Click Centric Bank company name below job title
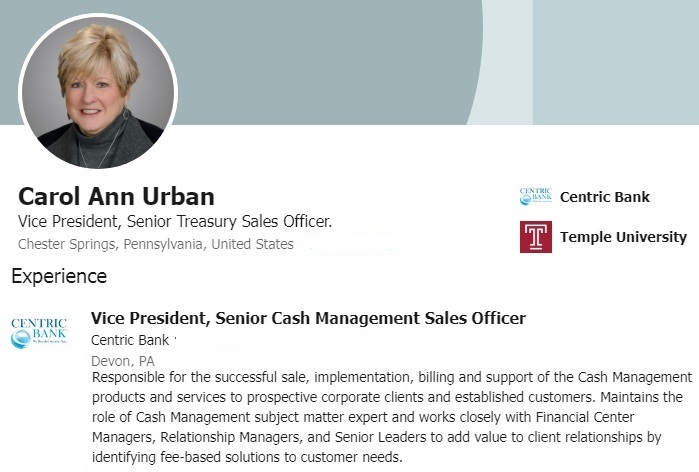The image size is (699, 472). point(130,340)
